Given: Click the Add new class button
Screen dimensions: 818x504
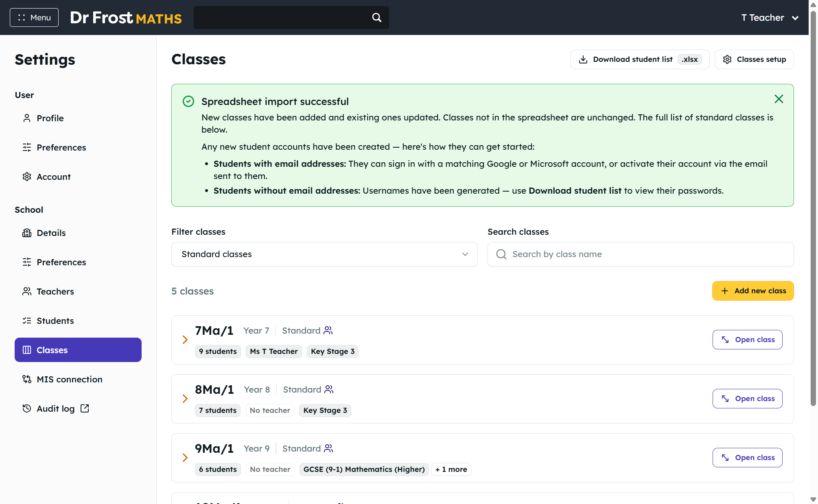Looking at the screenshot, I should (x=753, y=291).
